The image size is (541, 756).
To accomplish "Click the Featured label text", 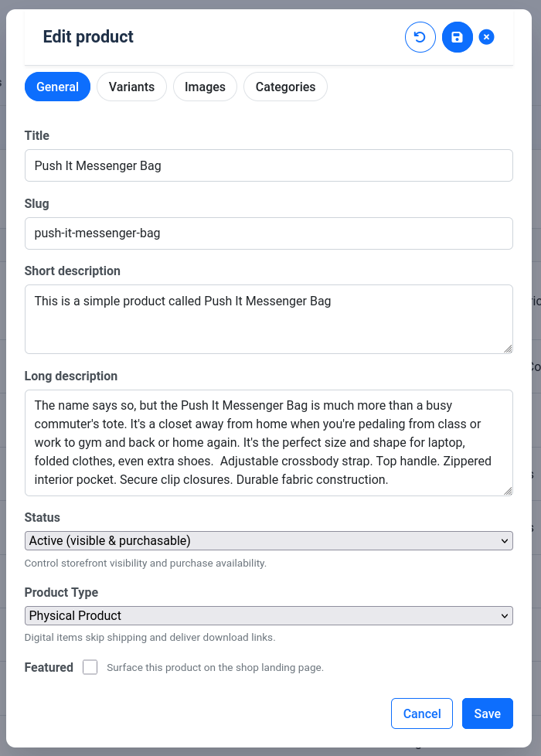I will pos(49,667).
